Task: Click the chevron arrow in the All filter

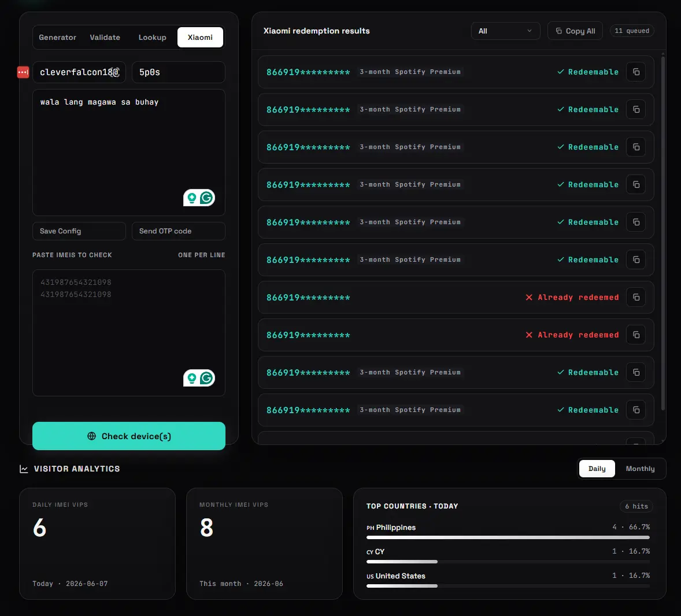Action: tap(530, 31)
